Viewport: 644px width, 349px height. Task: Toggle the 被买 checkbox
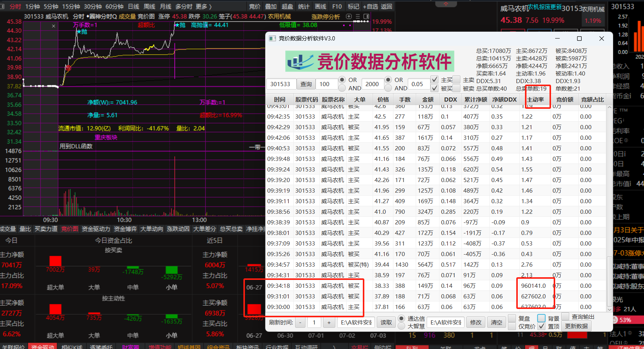[x=435, y=88]
